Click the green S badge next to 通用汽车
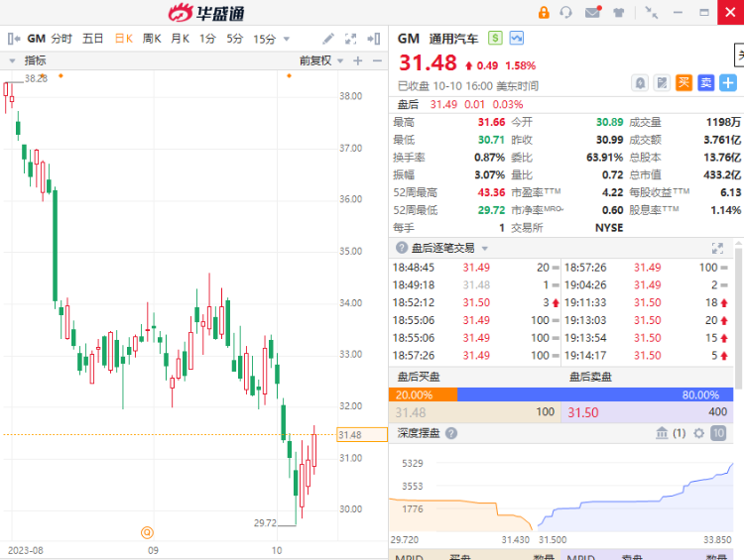The width and height of the screenshot is (744, 560). coord(495,38)
